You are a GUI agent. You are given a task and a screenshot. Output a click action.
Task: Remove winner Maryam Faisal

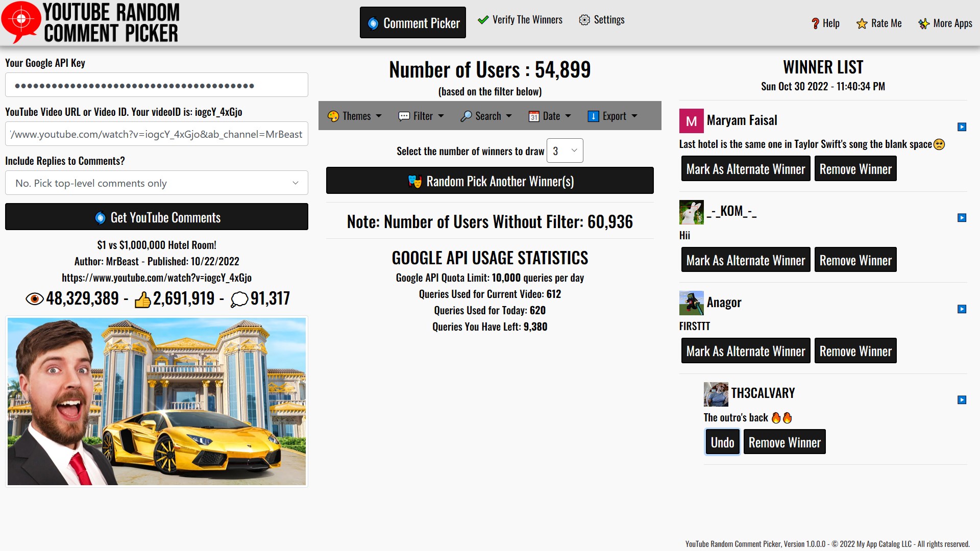[855, 169]
